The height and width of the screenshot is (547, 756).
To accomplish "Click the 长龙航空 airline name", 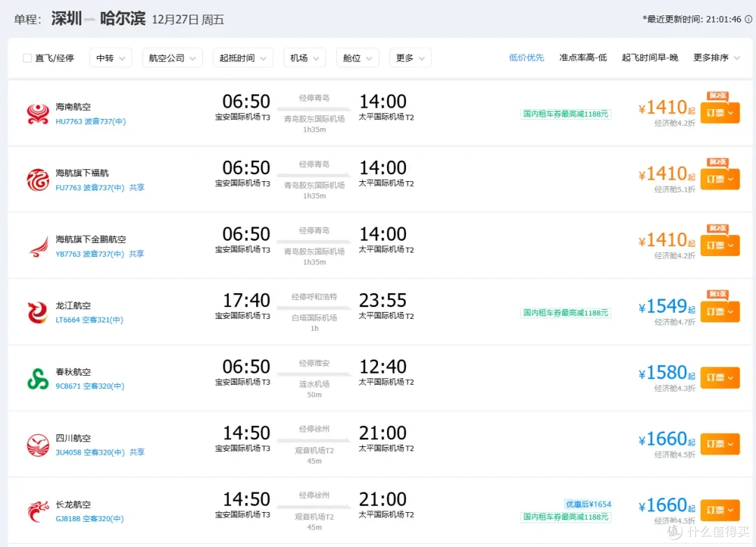I will point(73,504).
